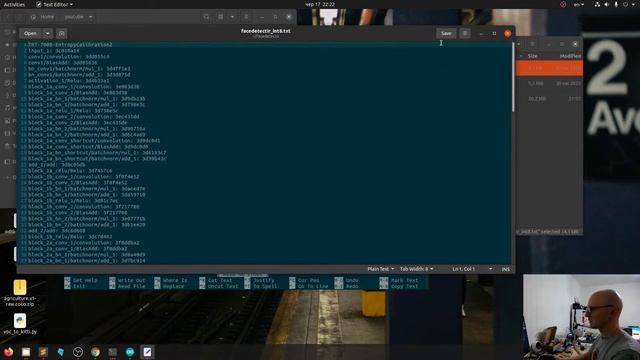The height and width of the screenshot is (360, 640).
Task: Click the INS insert mode indicator
Action: [505, 269]
